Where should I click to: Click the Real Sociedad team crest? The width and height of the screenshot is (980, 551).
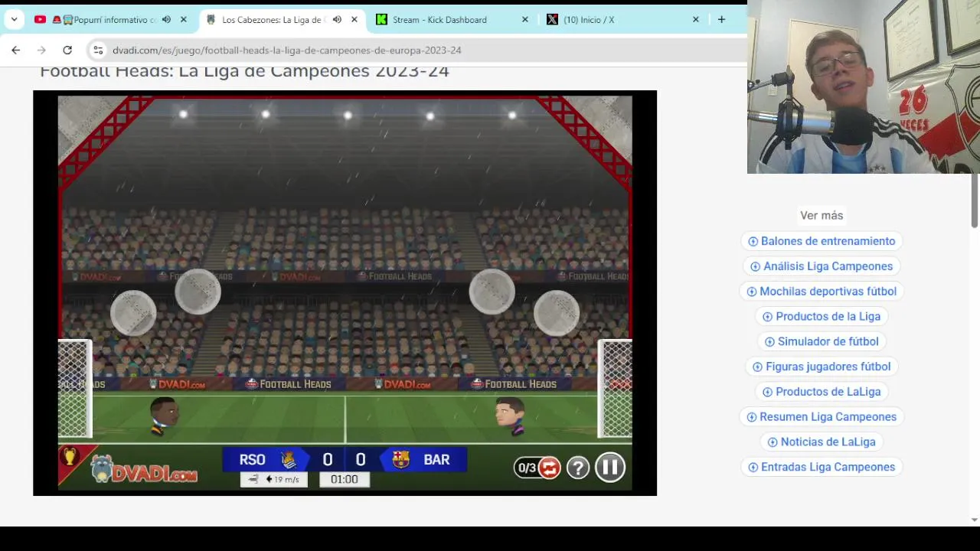289,459
